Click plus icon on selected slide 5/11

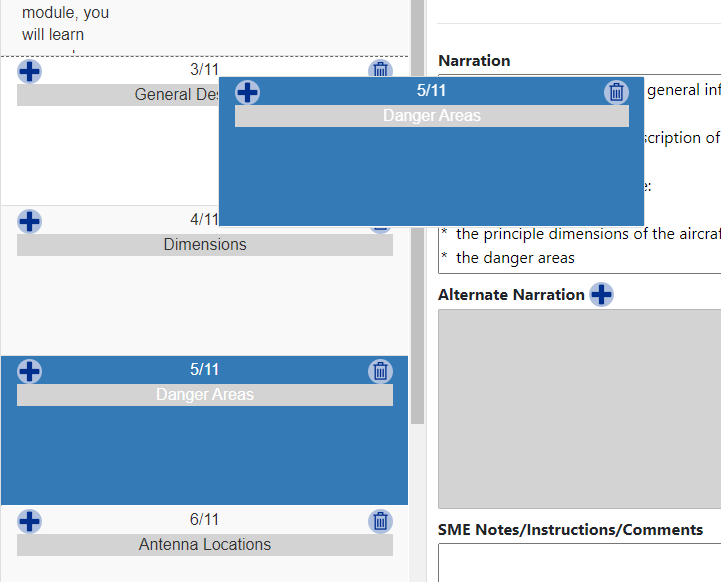click(30, 371)
